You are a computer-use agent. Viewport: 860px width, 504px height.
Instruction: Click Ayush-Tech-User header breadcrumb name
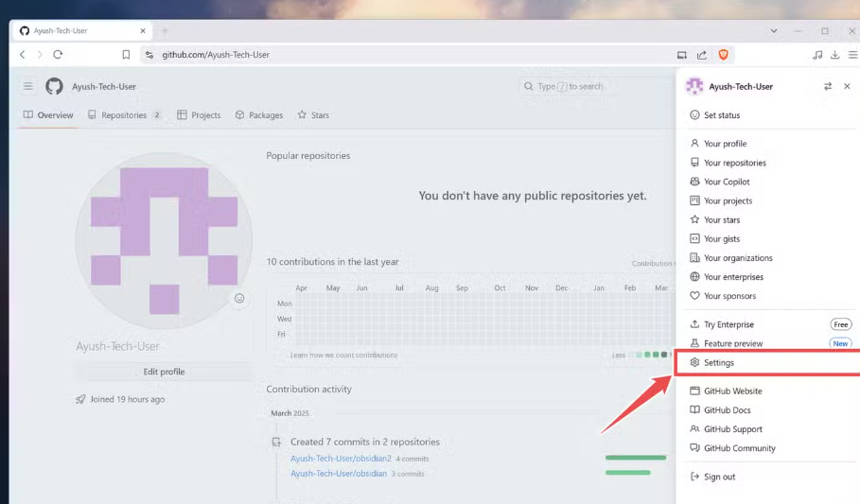coord(104,87)
